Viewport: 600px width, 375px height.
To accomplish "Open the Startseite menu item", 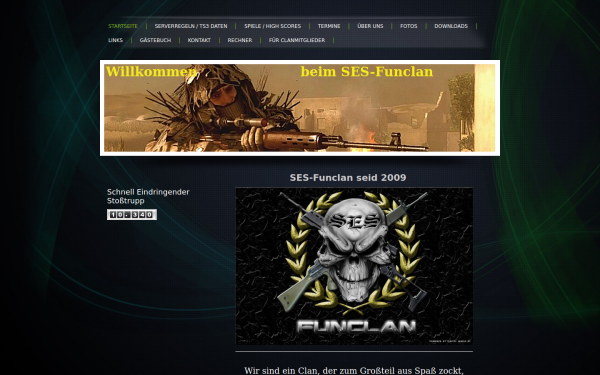I will (123, 26).
